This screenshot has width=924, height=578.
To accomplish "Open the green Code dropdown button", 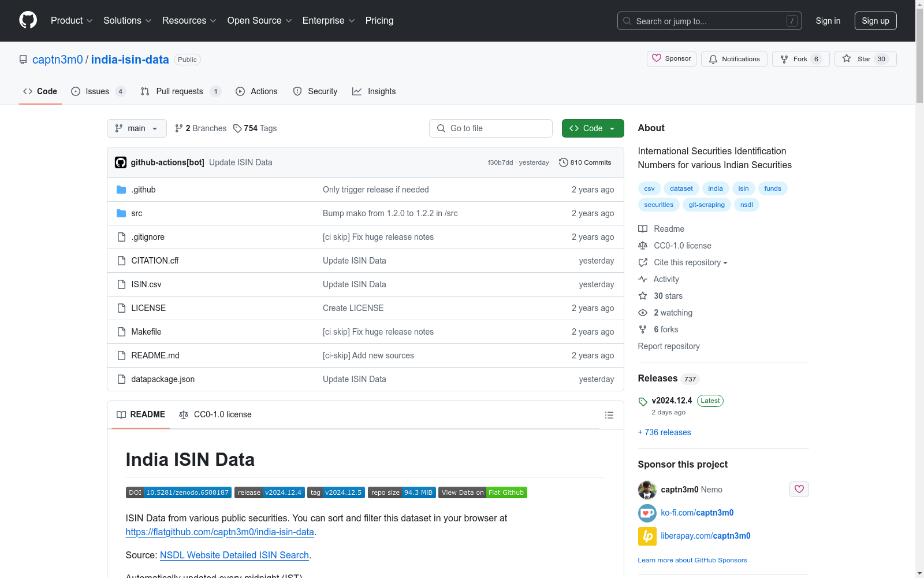I will click(593, 128).
